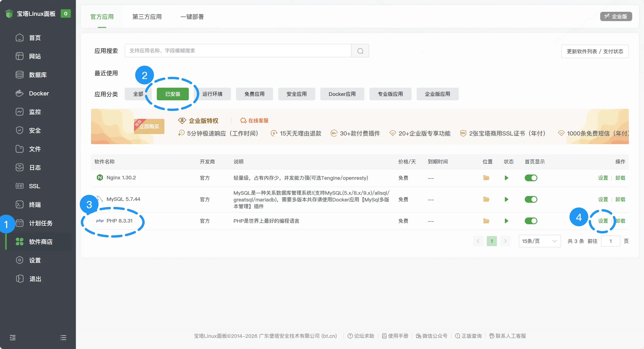This screenshot has height=349, width=644.
Task: Select the 免费应用 category filter
Action: (x=255, y=94)
